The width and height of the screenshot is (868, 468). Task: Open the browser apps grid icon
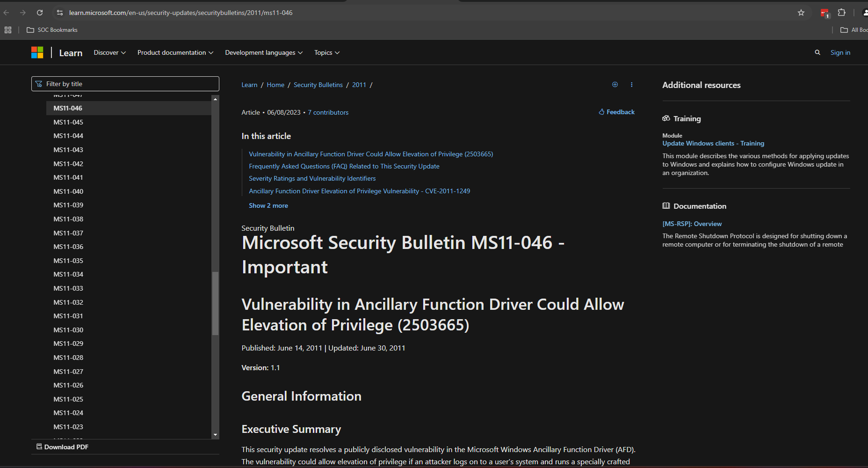click(8, 30)
